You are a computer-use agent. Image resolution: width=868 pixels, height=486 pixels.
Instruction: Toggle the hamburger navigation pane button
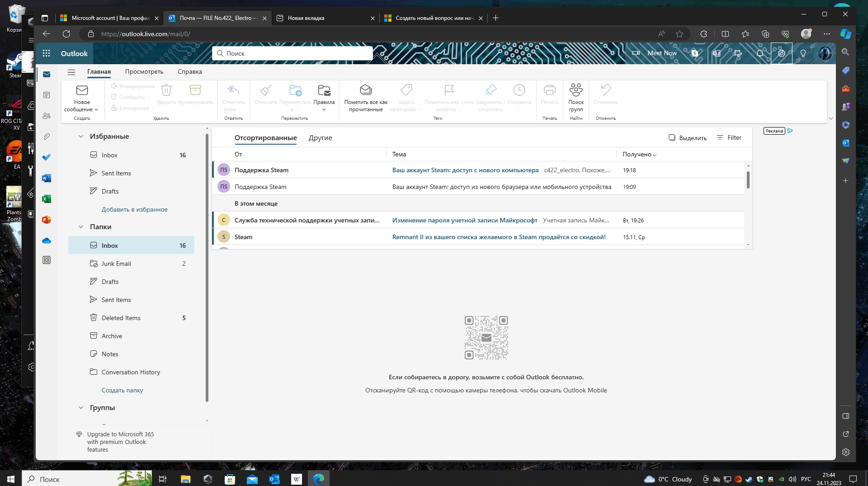[x=71, y=72]
